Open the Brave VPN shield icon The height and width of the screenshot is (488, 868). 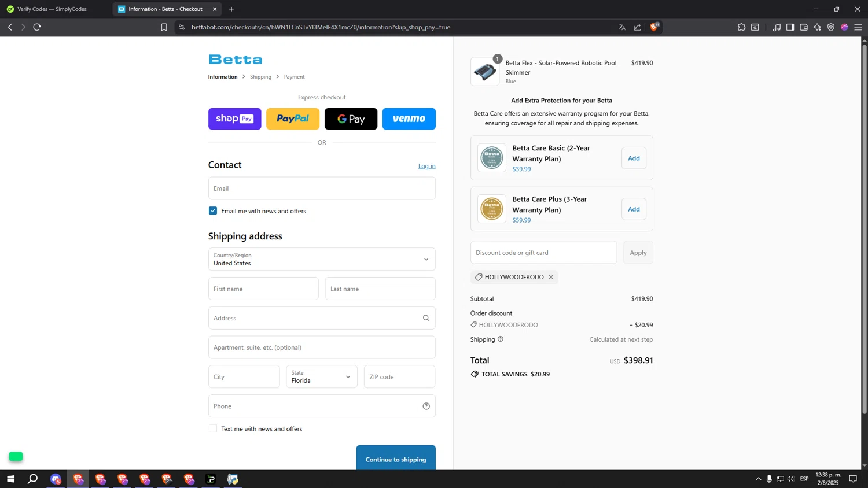tap(831, 27)
